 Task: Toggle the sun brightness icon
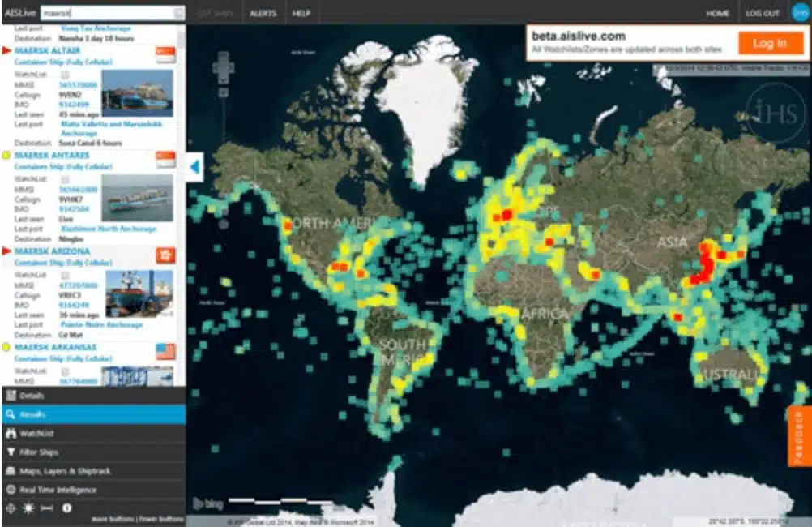click(28, 508)
